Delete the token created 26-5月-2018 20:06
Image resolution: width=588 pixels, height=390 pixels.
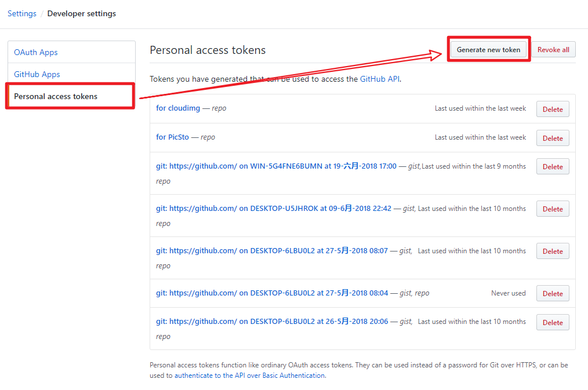553,322
